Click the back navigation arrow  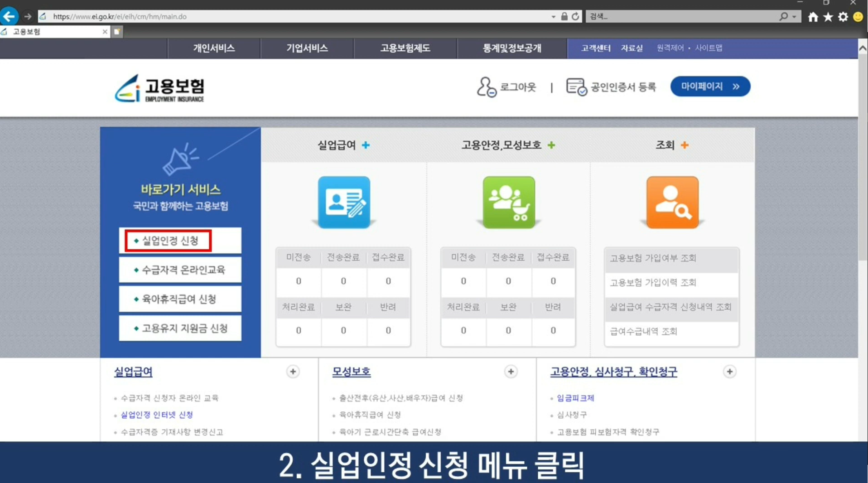pos(9,16)
